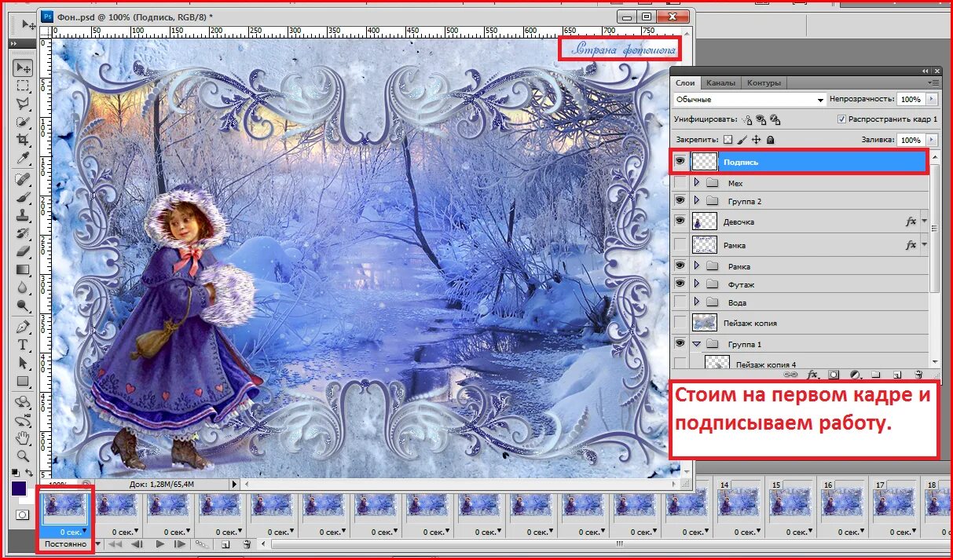Select the Path Selection tool
953x560 pixels.
coord(23,363)
